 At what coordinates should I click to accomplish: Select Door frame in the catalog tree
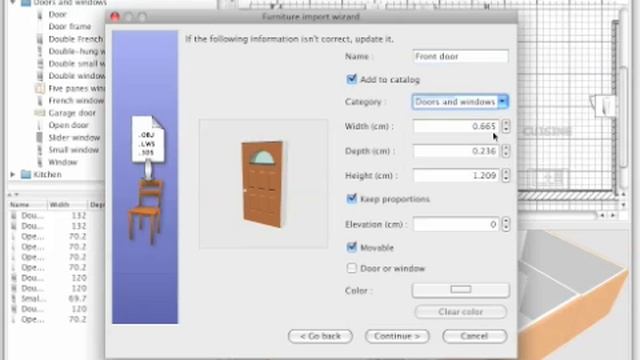(x=70, y=27)
